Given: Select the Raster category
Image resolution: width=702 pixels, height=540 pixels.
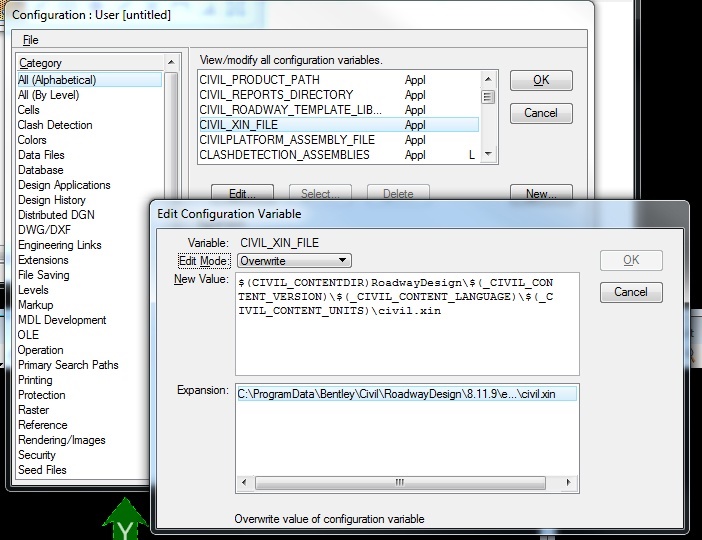Looking at the screenshot, I should point(34,410).
